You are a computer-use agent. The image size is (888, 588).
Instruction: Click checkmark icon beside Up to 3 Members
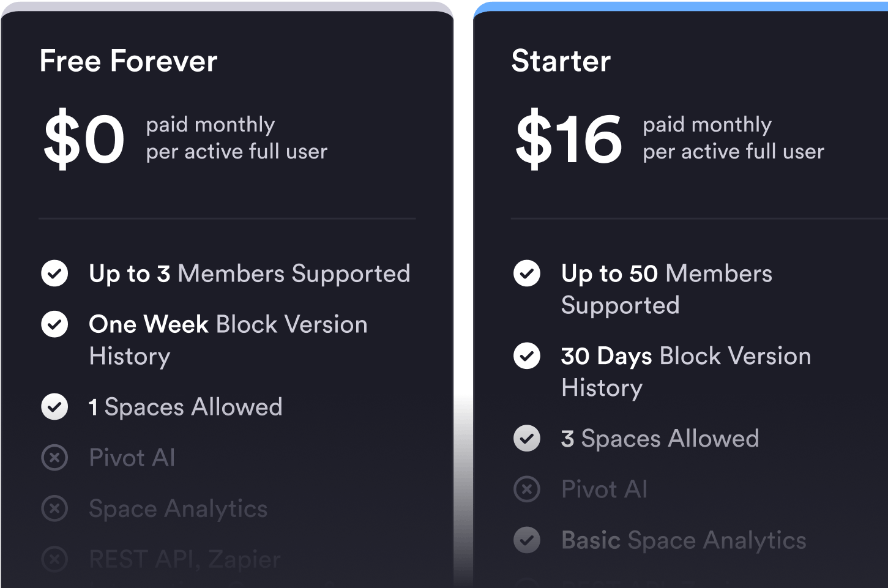[x=54, y=274]
